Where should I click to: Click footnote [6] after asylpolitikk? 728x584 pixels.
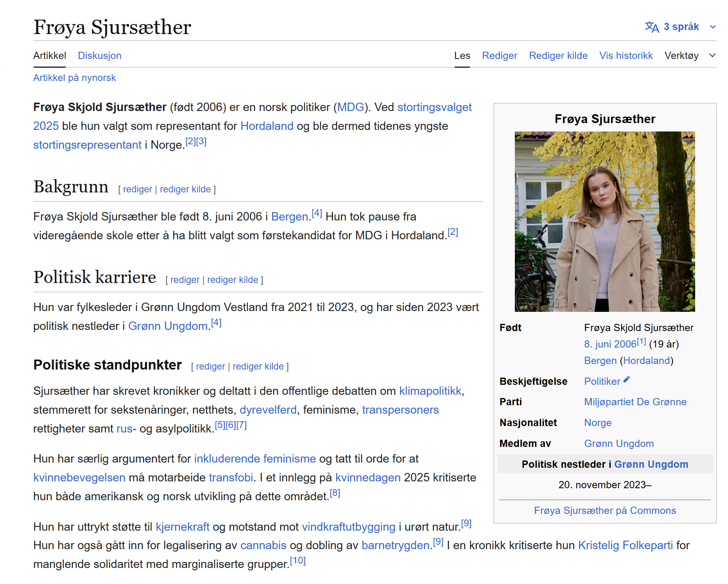click(231, 425)
